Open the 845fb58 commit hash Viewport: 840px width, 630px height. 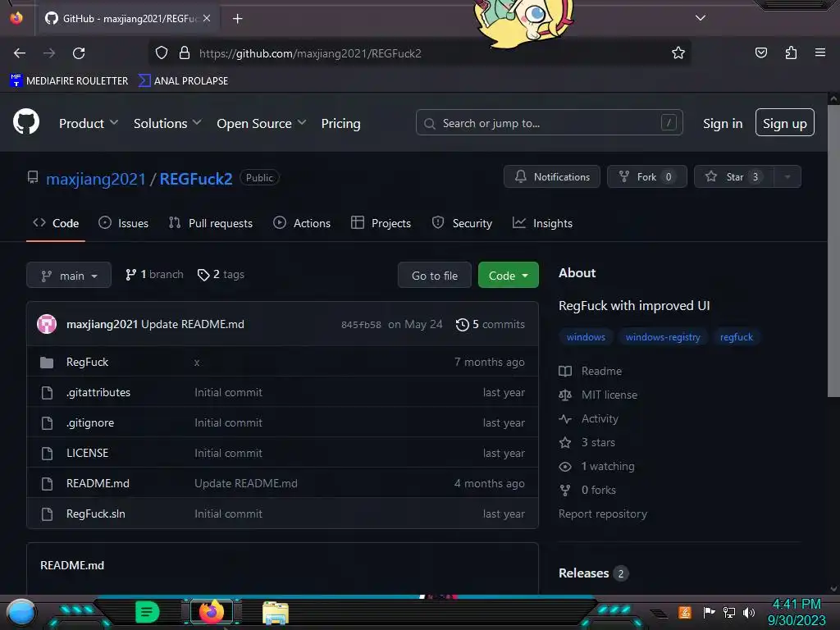click(x=361, y=325)
